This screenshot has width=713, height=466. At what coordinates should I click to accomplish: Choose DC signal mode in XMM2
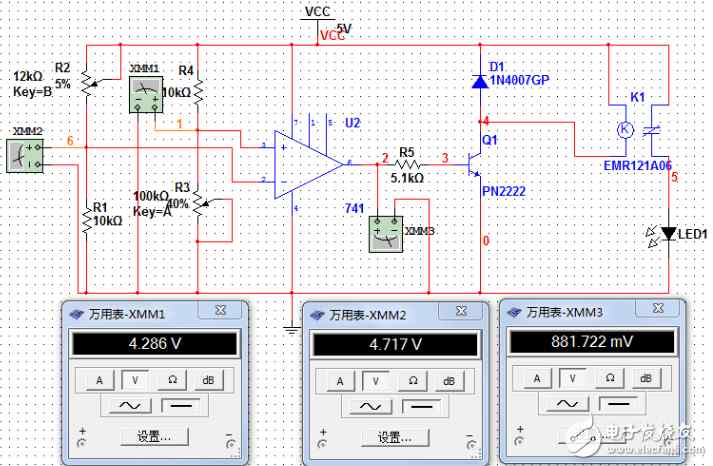coord(421,406)
